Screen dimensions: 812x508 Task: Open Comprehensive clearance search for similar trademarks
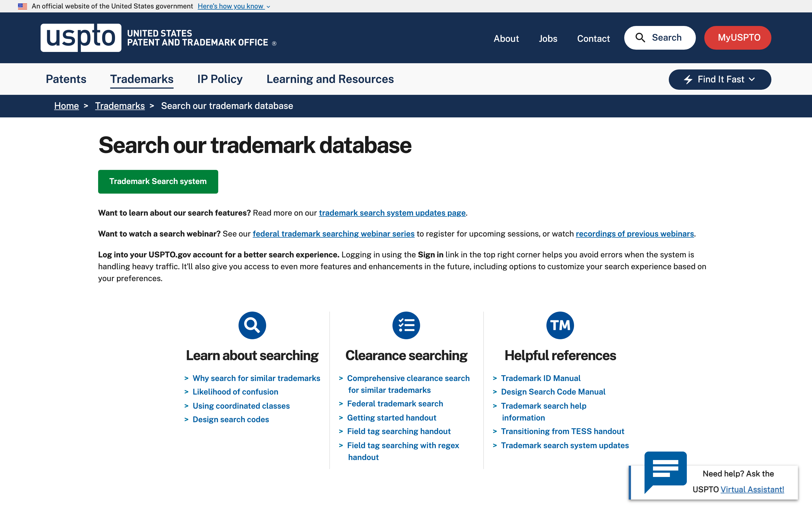(408, 384)
